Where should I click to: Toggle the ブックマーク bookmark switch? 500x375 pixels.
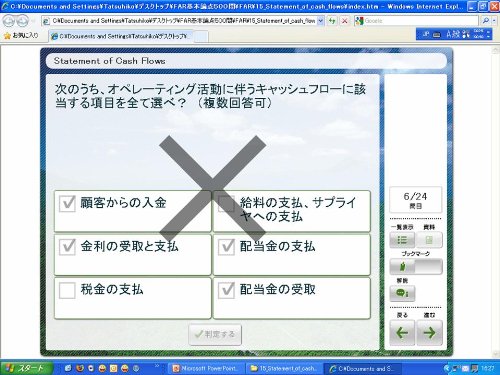[x=416, y=267]
